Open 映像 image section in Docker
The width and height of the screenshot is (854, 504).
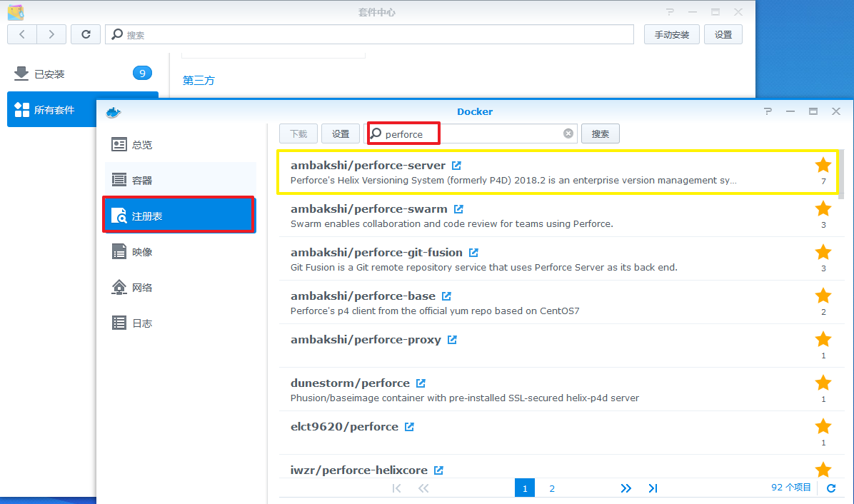coord(180,252)
